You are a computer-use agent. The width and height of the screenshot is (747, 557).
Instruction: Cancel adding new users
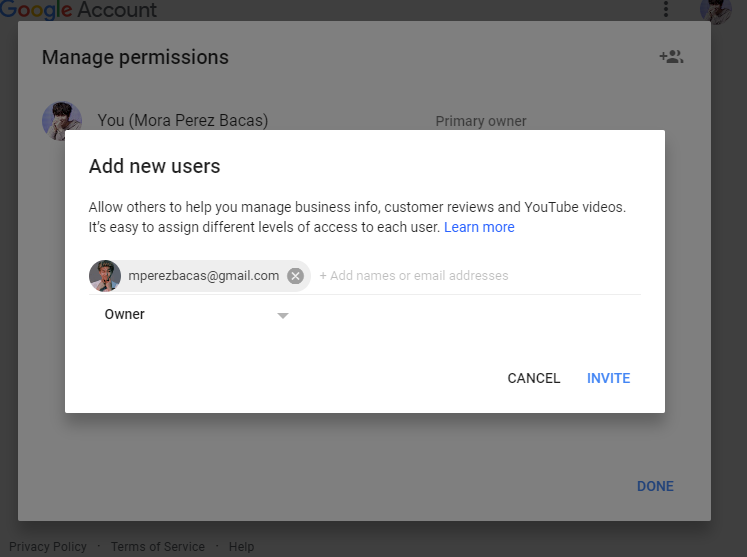coord(534,378)
